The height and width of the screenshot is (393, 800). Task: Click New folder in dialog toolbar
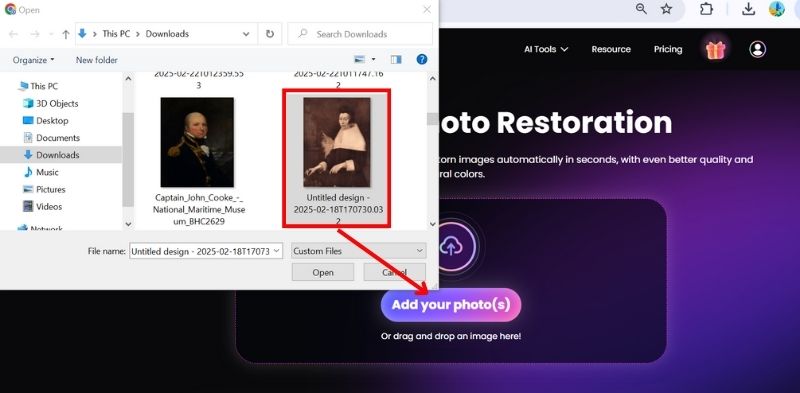click(x=96, y=60)
